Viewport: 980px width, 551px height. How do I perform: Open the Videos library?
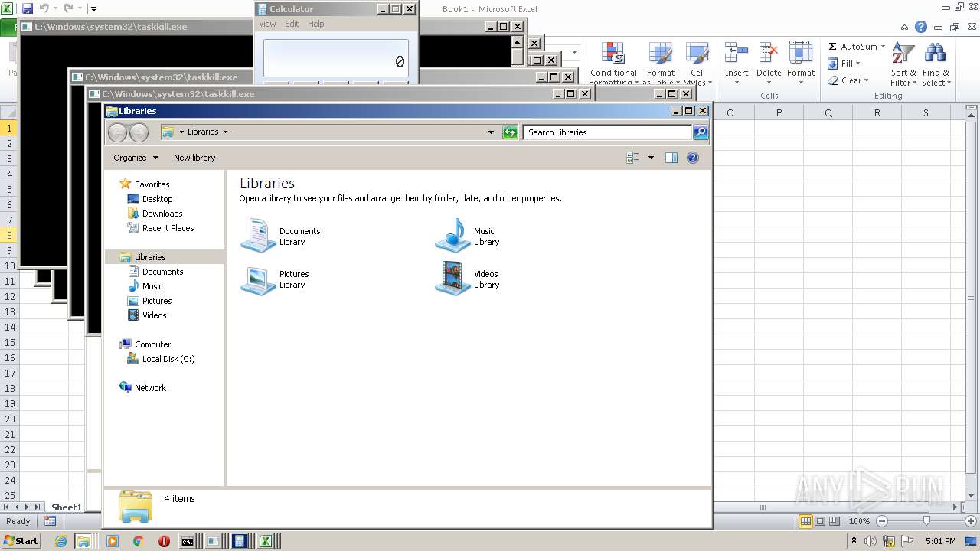point(467,279)
